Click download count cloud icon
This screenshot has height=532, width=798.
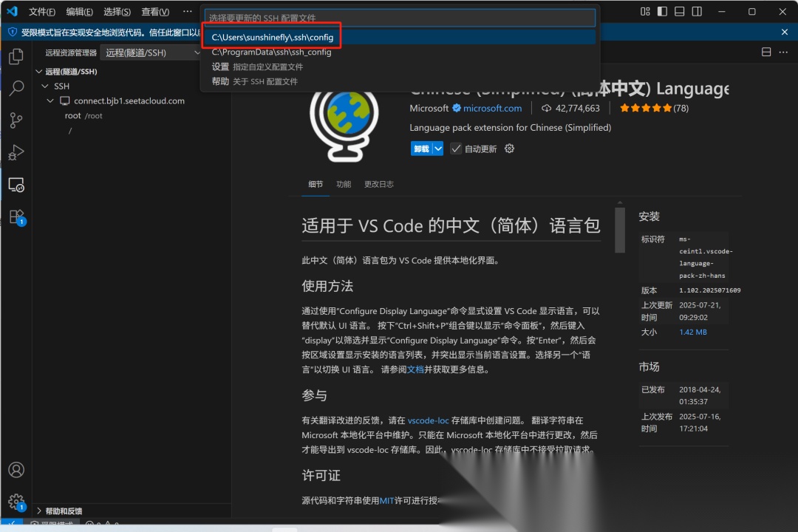click(546, 108)
